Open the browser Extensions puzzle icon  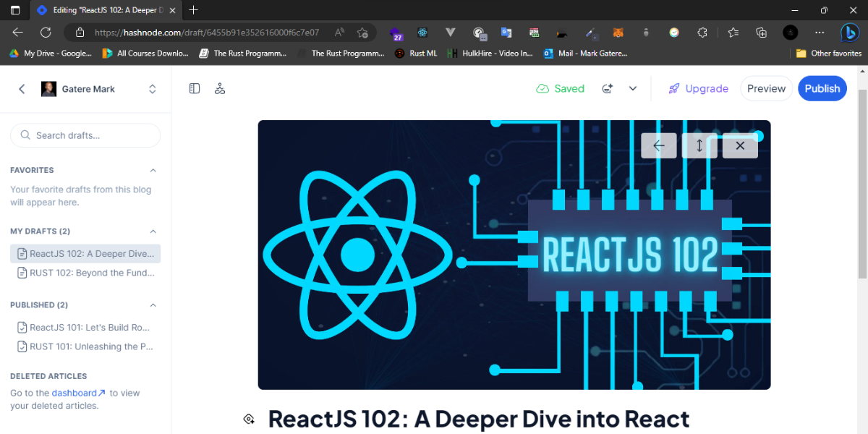(702, 33)
